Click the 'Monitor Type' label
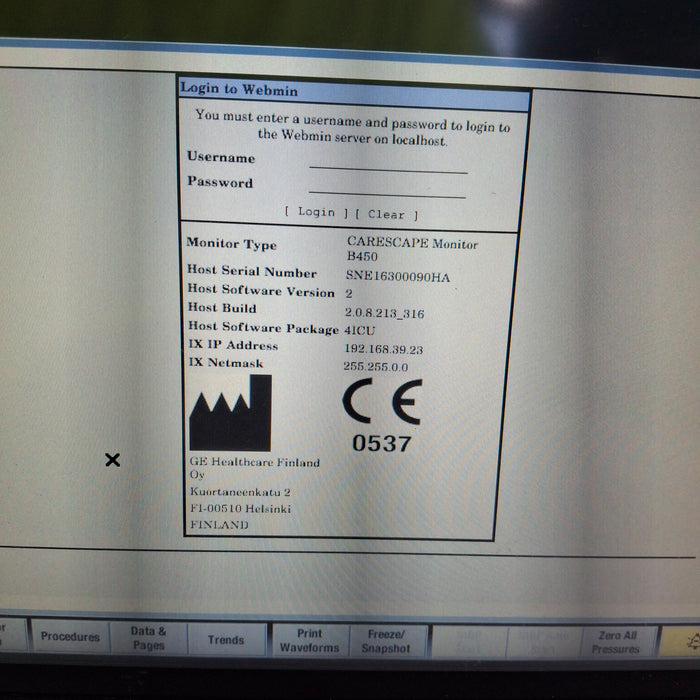 point(232,244)
